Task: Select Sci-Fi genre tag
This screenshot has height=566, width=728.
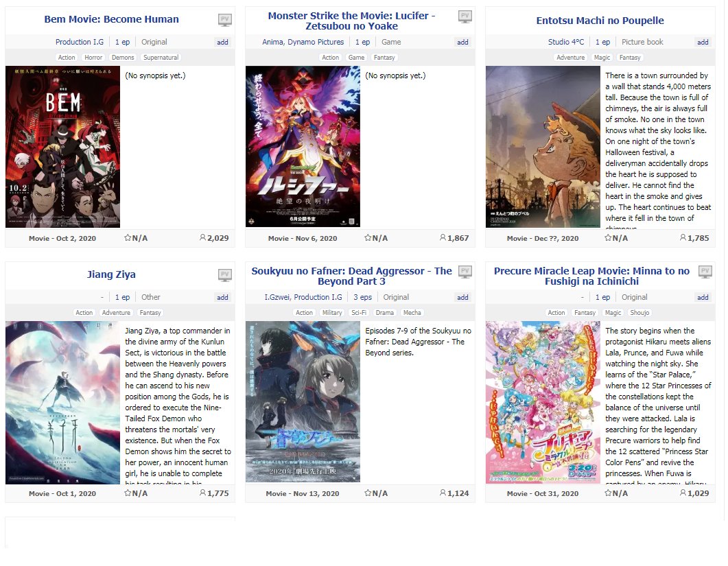Action: 358,313
